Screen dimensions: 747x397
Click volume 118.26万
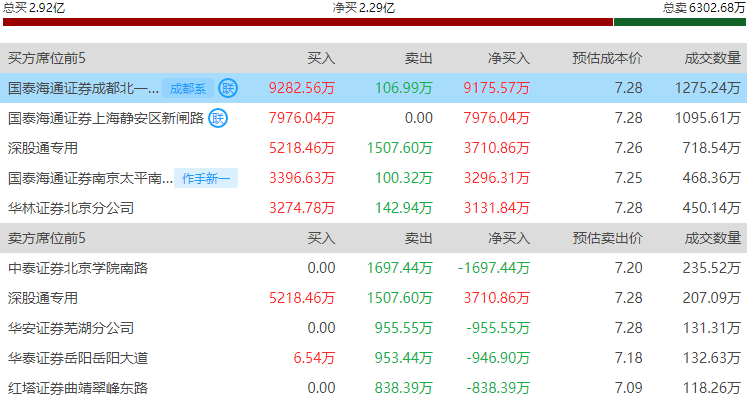(x=712, y=388)
